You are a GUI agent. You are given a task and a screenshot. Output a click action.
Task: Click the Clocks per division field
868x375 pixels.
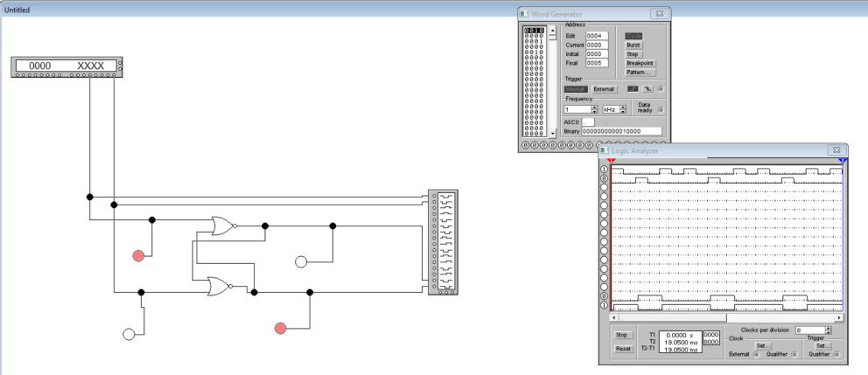(810, 330)
